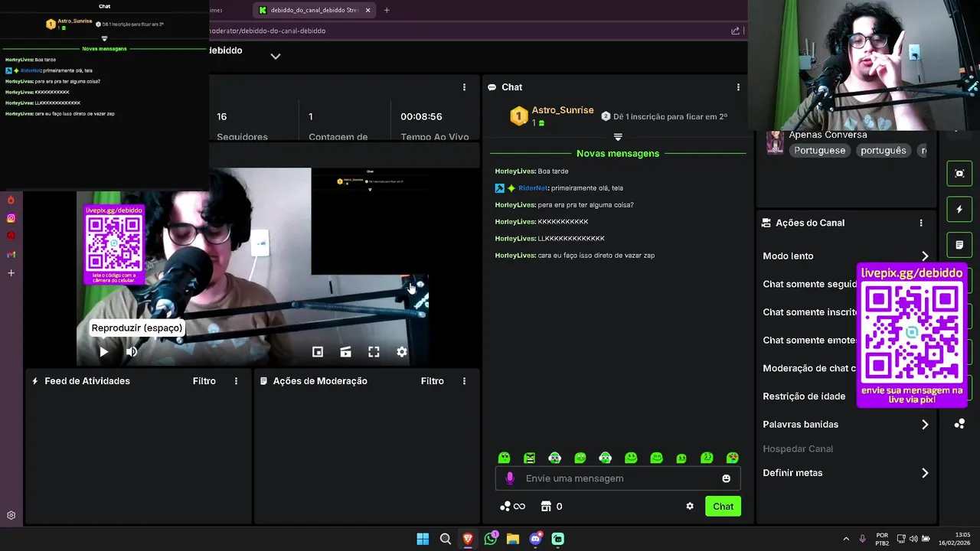Viewport: 980px width, 551px height.
Task: Send the heart-eyes green emote
Action: pos(733,458)
